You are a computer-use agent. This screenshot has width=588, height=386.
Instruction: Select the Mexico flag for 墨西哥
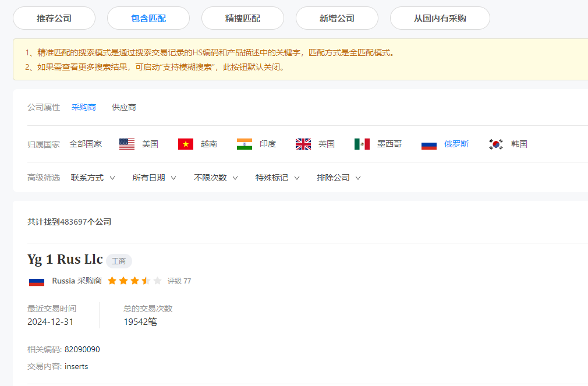[x=362, y=143]
